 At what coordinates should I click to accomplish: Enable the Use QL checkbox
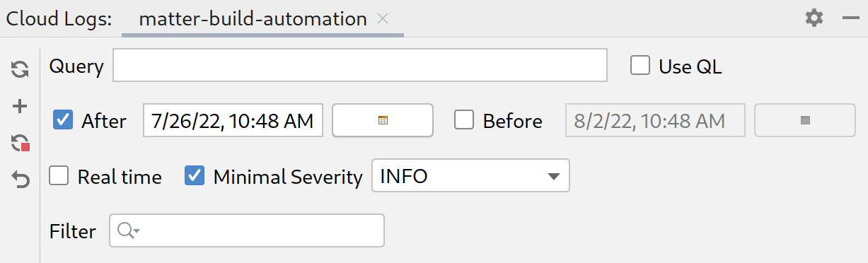click(640, 66)
